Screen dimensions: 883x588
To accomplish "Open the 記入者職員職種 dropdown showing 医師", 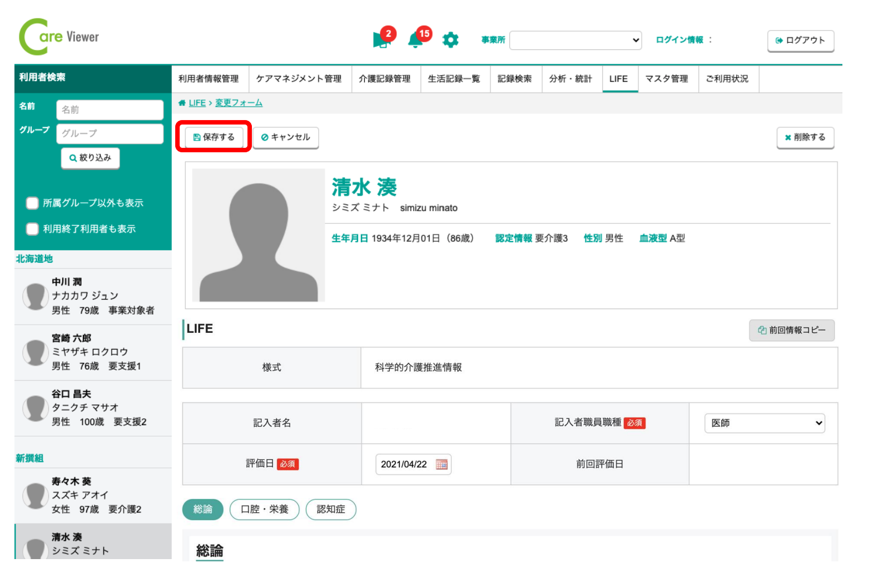I will coord(765,423).
